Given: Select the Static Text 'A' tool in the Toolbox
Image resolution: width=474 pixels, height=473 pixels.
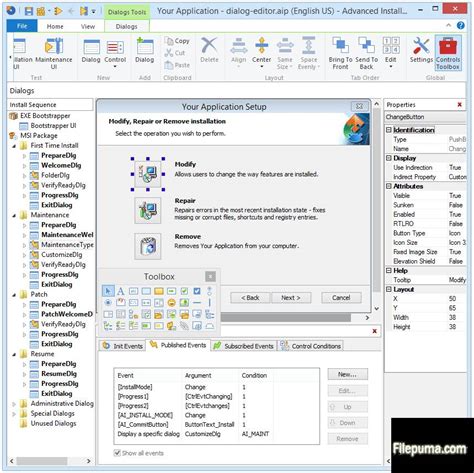Looking at the screenshot, I should [x=121, y=291].
